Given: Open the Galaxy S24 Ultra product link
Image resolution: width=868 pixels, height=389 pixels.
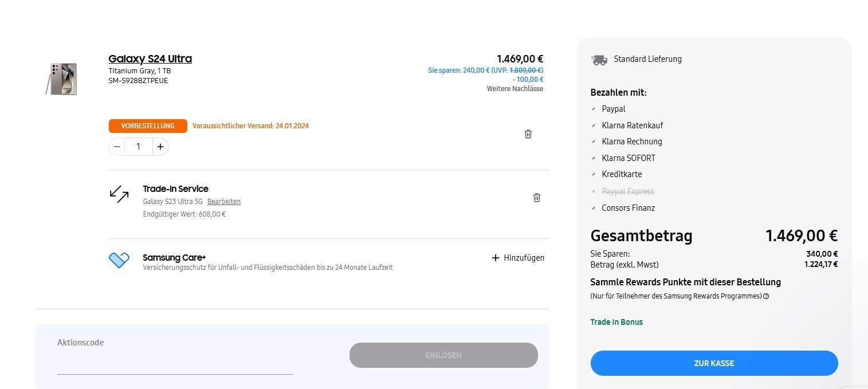Looking at the screenshot, I should [150, 58].
